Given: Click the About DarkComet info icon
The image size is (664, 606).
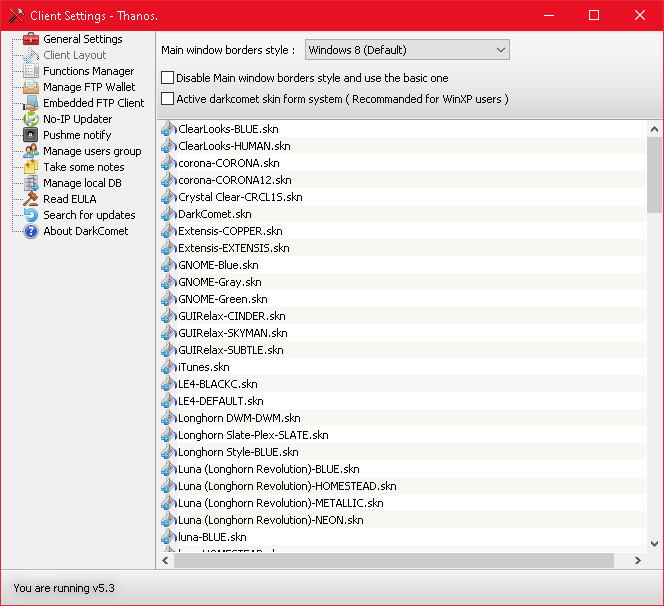Looking at the screenshot, I should pyautogui.click(x=31, y=231).
